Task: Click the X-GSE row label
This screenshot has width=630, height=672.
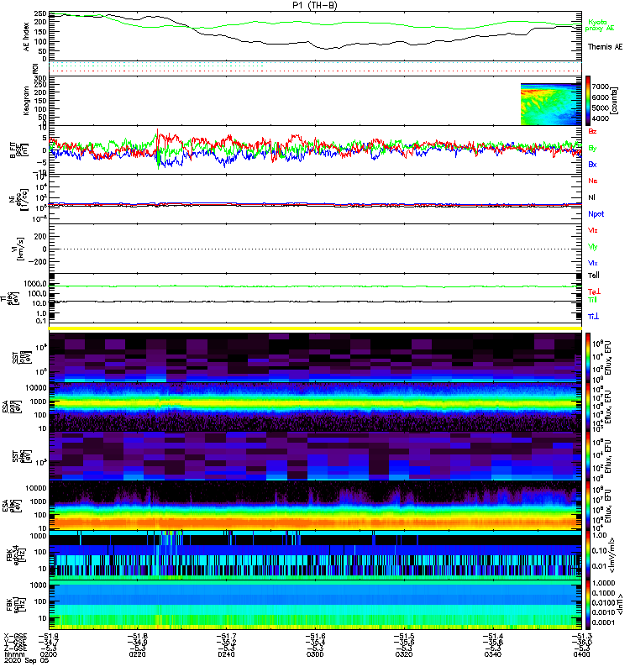Action: [x=15, y=637]
